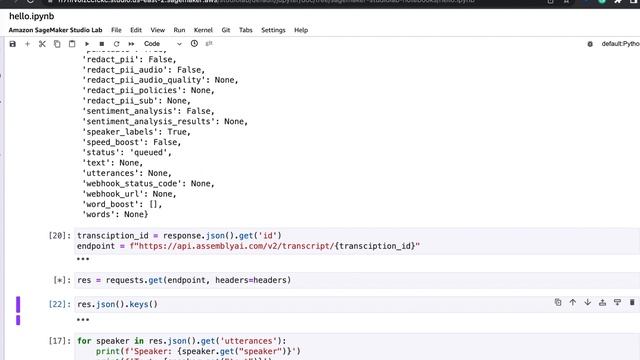Open the Code cell type dropdown
The height and width of the screenshot is (360, 640).
(162, 44)
